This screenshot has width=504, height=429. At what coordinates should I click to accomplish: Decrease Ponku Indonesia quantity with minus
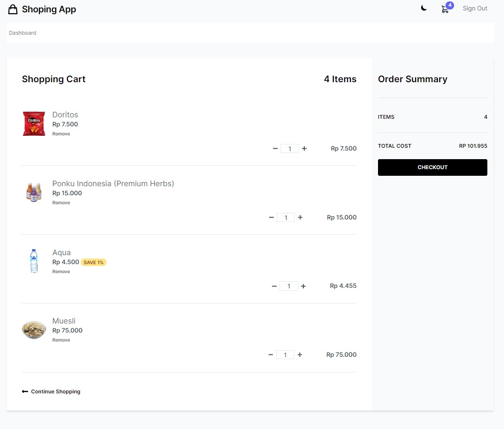tap(271, 218)
